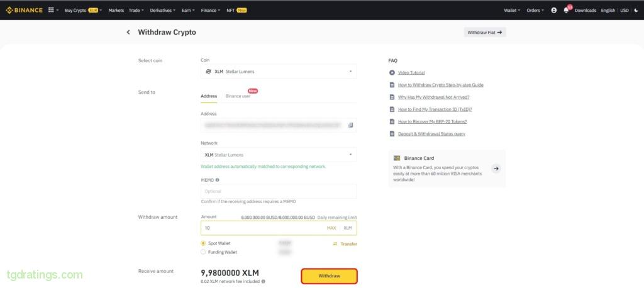Expand the Orders menu
The width and height of the screenshot is (644, 288).
tap(535, 10)
